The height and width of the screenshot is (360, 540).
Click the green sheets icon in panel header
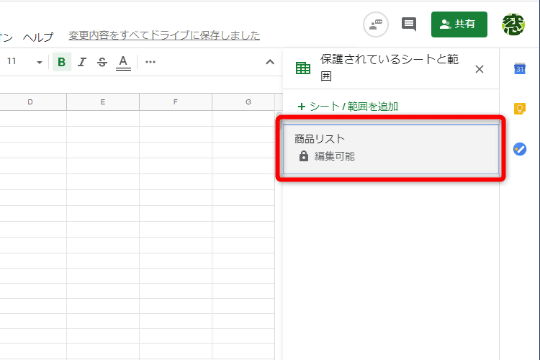point(303,68)
